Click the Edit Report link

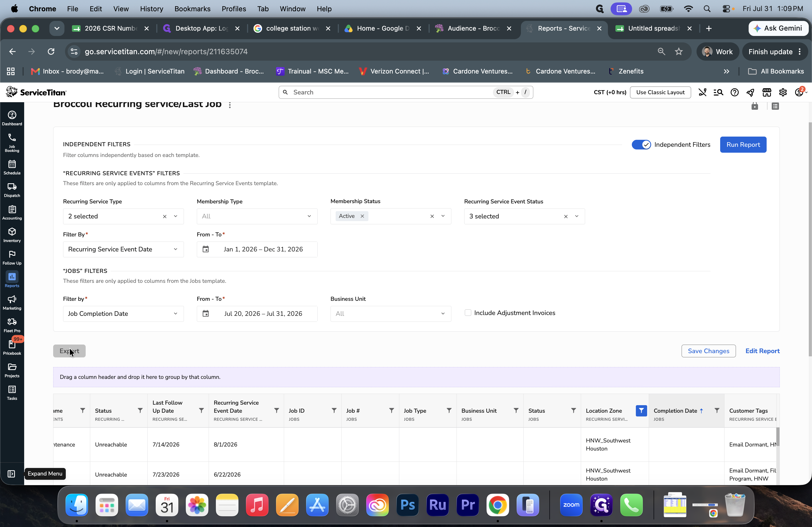coord(762,351)
